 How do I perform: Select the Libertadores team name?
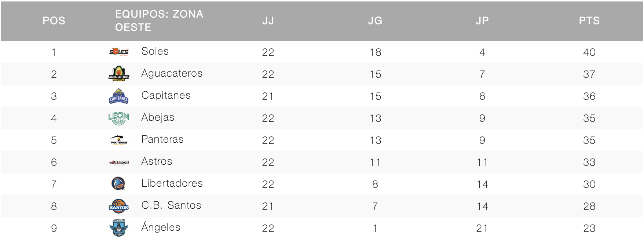pos(172,183)
